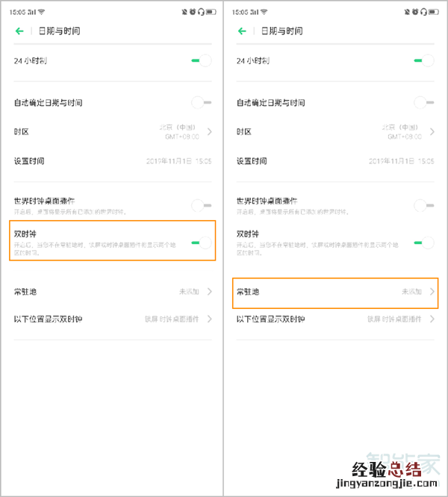The image size is (448, 497).
Task: Turn off 双时钟 switch in left screen
Action: click(202, 243)
